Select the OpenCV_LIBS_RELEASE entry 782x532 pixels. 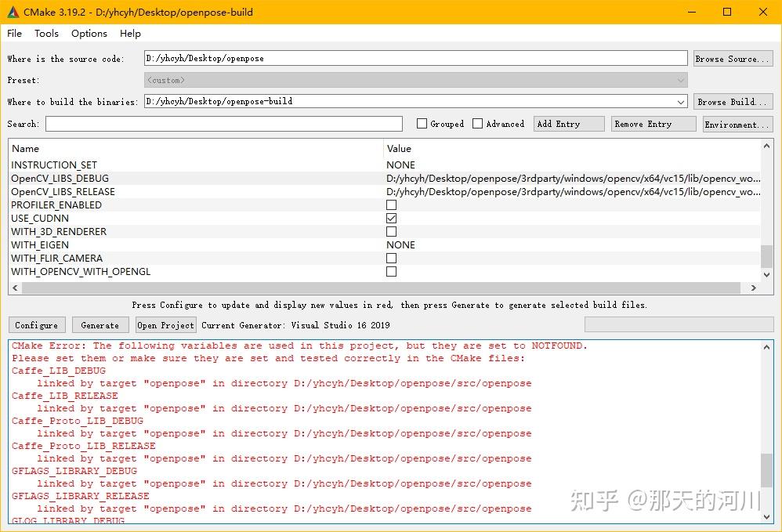63,191
